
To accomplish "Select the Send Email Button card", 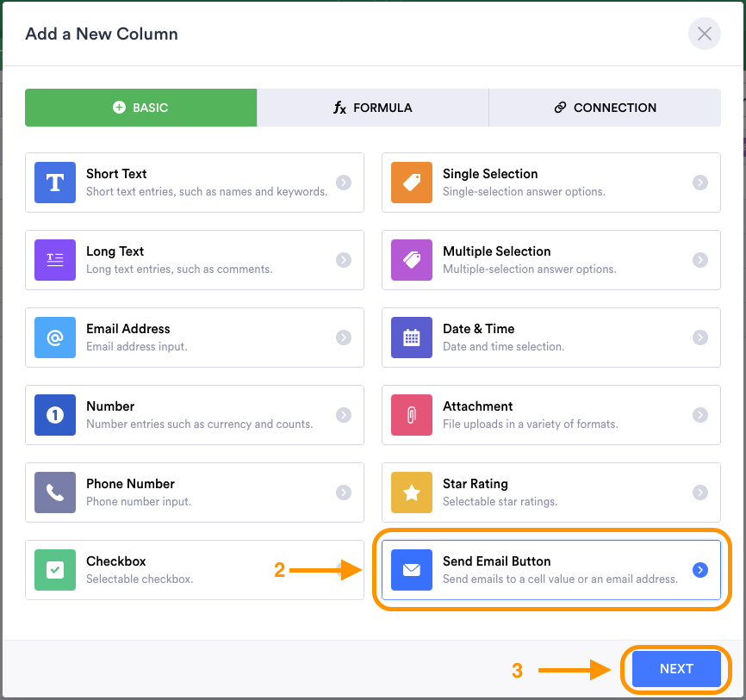I will tap(551, 570).
